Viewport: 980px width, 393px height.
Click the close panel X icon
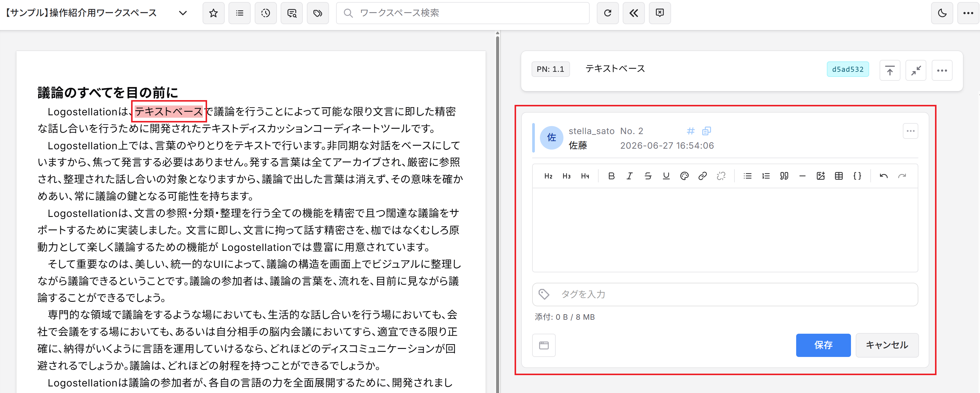(x=660, y=13)
